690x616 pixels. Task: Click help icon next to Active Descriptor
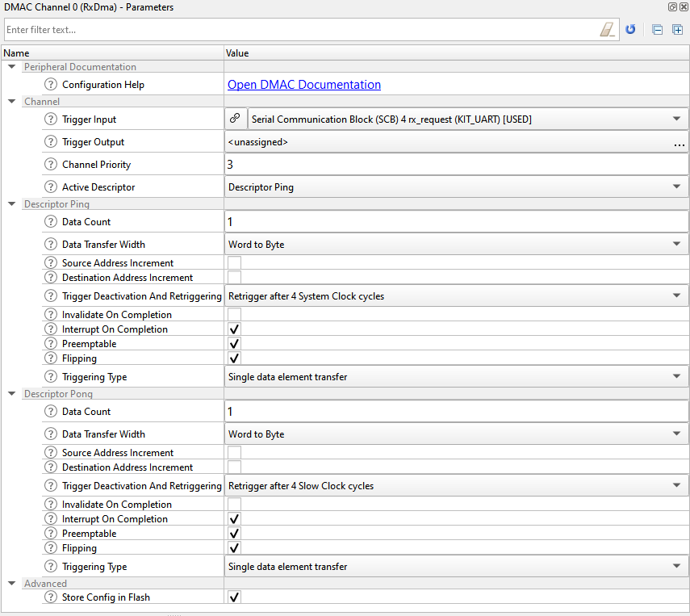[51, 186]
